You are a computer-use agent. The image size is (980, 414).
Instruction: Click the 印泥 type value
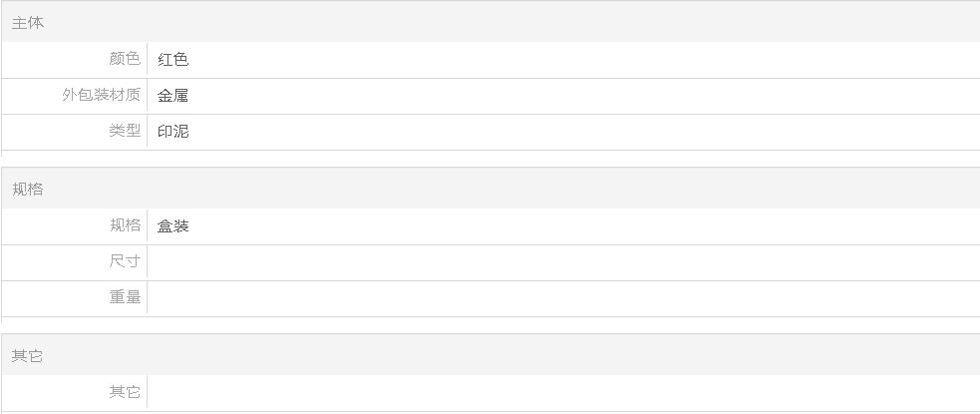[x=173, y=131]
